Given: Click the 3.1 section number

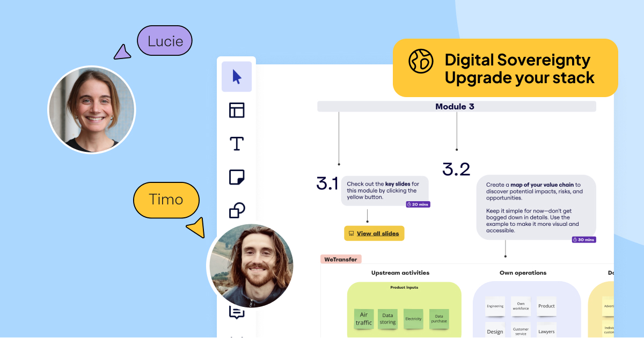Looking at the screenshot, I should coord(327,183).
